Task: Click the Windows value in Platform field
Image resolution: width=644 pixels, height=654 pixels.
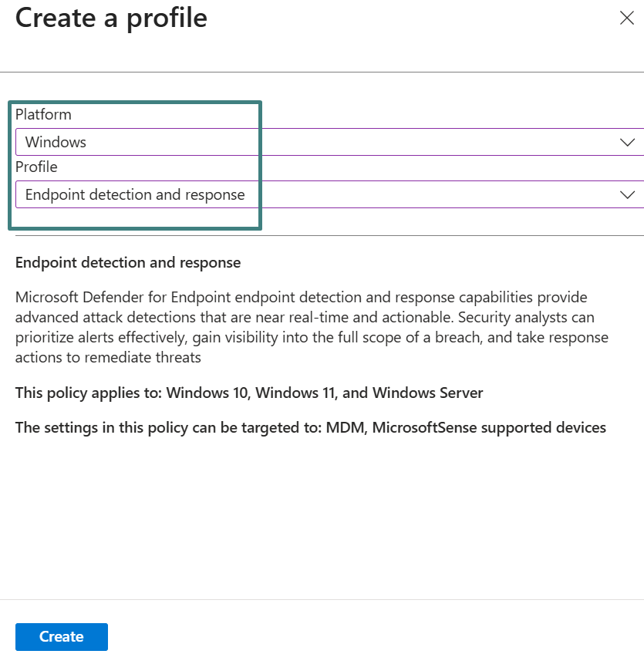Action: 56,142
